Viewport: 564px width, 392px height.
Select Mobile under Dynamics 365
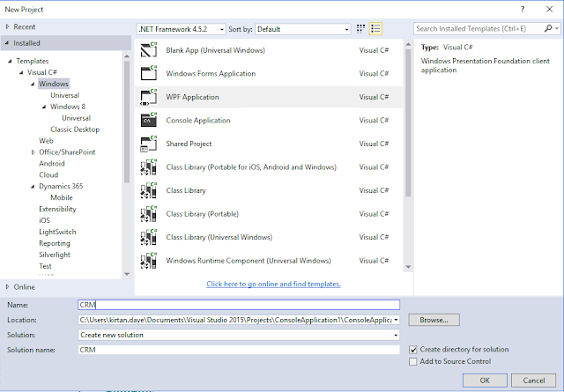coord(62,197)
